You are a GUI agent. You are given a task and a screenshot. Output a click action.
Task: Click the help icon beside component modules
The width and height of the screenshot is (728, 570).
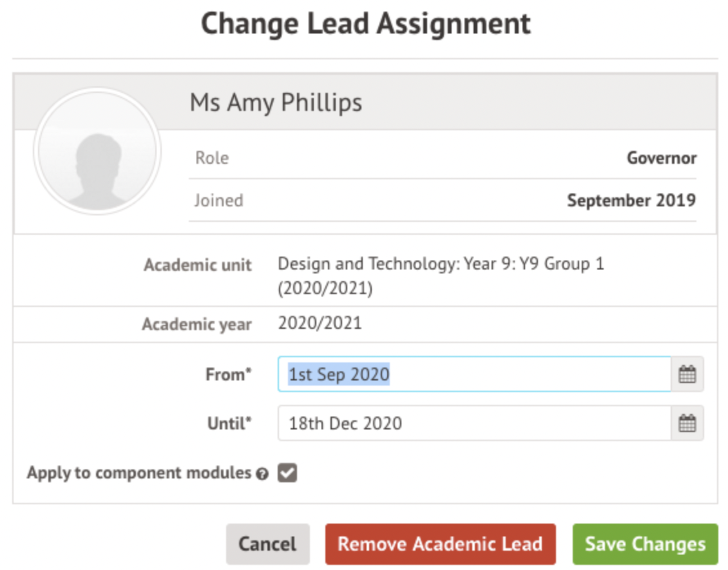click(262, 474)
